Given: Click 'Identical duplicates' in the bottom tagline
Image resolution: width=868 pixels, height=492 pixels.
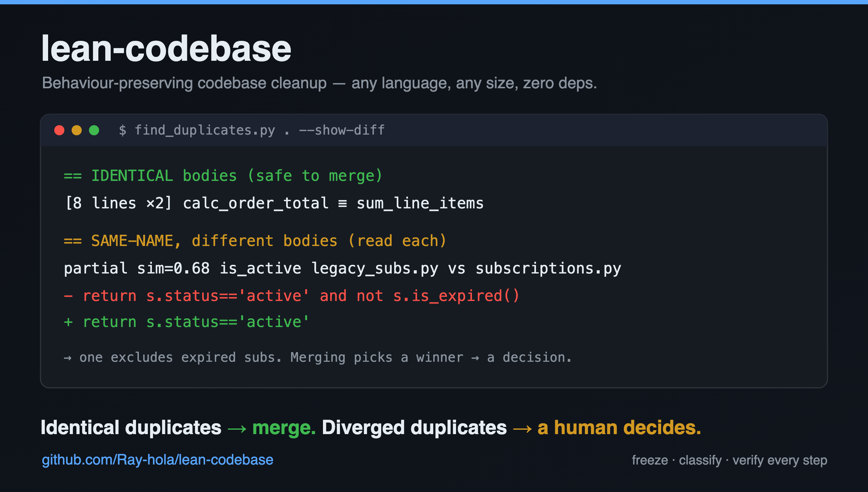Looking at the screenshot, I should (x=131, y=428).
